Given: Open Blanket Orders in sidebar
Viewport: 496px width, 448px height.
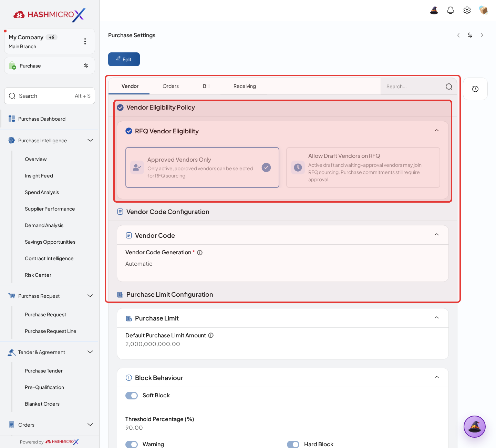Looking at the screenshot, I should tap(42, 404).
